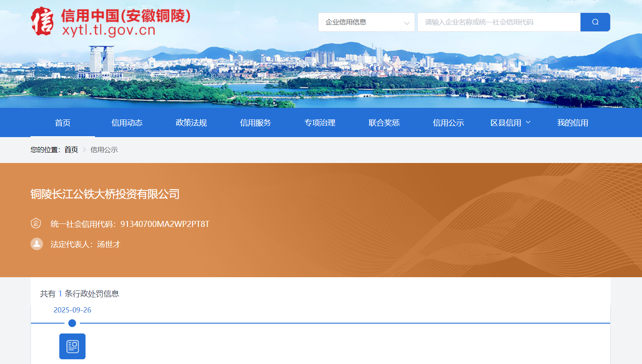Screen dimensions: 642x364
Task: Open the 联合奖惩 navigation menu
Action: [x=384, y=122]
